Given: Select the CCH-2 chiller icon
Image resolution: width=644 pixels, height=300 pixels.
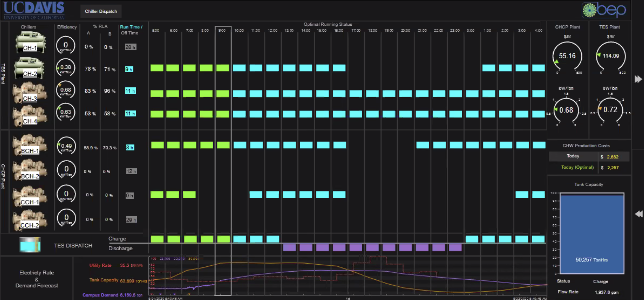Looking at the screenshot, I should pyautogui.click(x=30, y=220).
